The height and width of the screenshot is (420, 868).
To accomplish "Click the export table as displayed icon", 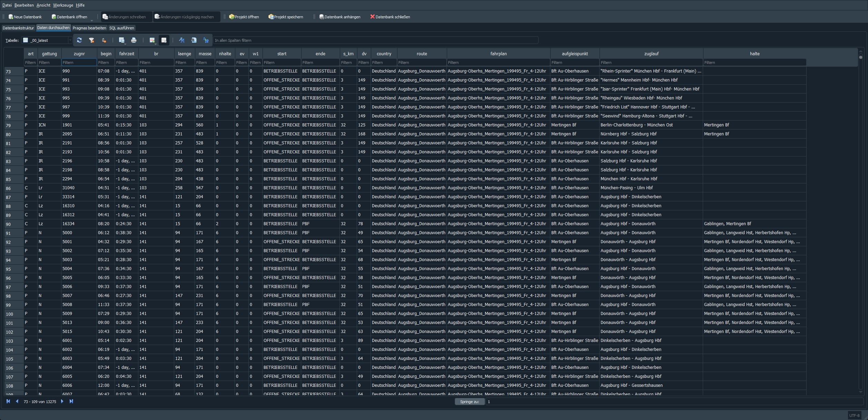I will coord(122,40).
